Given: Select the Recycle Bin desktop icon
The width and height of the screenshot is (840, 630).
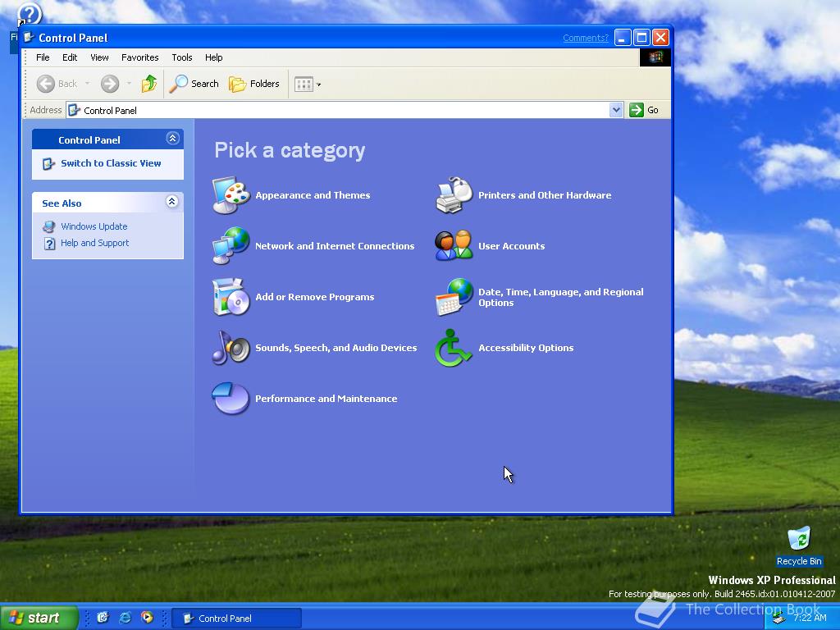Looking at the screenshot, I should [799, 546].
